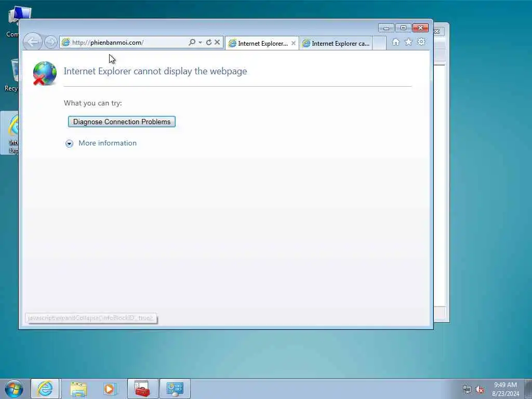Close the first Internet Explorer tab
This screenshot has height=399, width=532.
(294, 43)
